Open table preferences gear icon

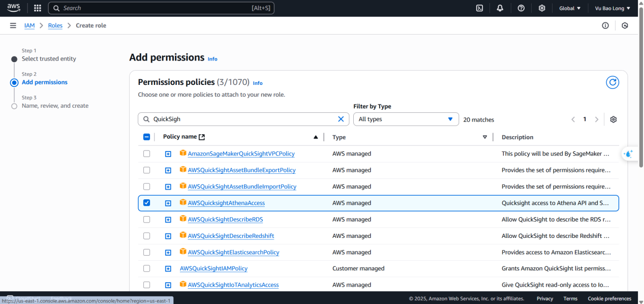pyautogui.click(x=614, y=119)
